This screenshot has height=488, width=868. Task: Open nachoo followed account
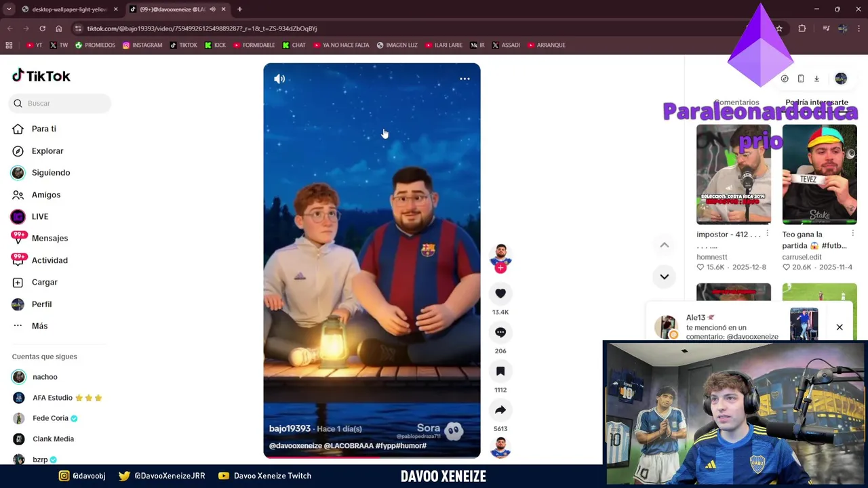click(45, 377)
